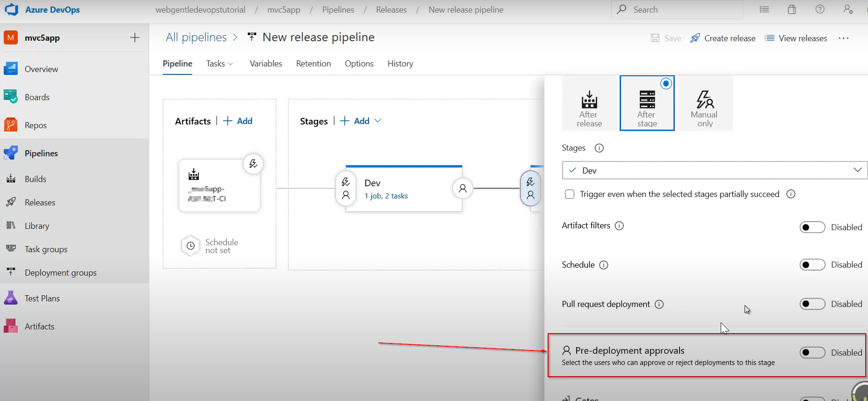Go to Releases via its rocket icon
This screenshot has width=868, height=401.
[11, 202]
